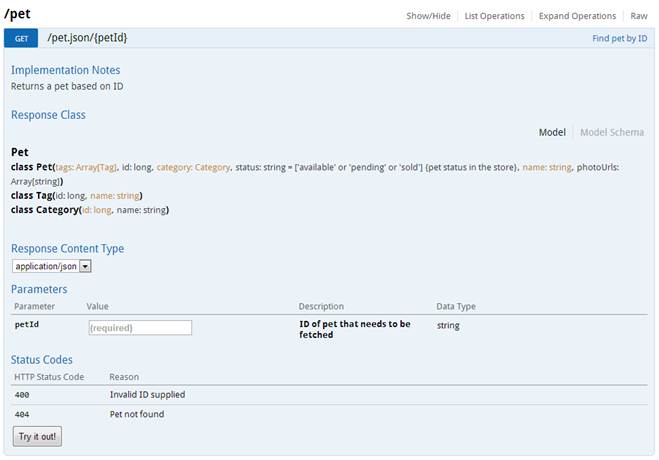Screen dimensions: 659x460
Task: Click the Find pet by ID summary
Action: (x=620, y=38)
